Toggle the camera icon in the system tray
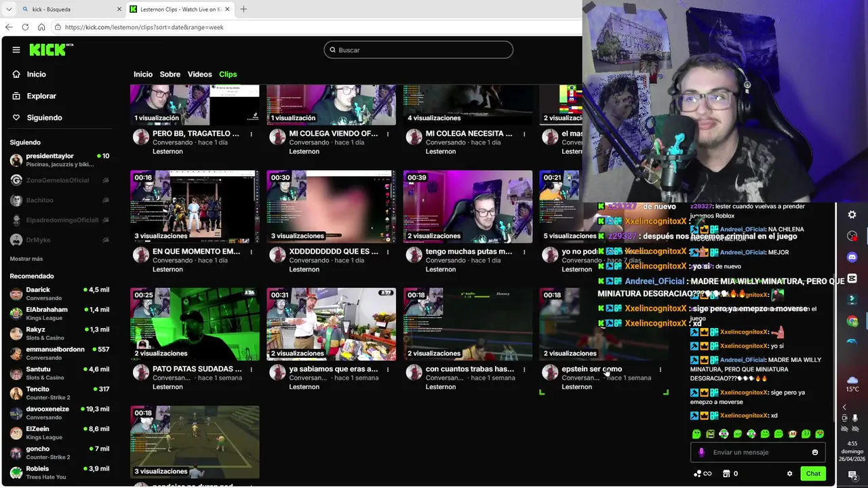This screenshot has width=868, height=488. coord(844,418)
